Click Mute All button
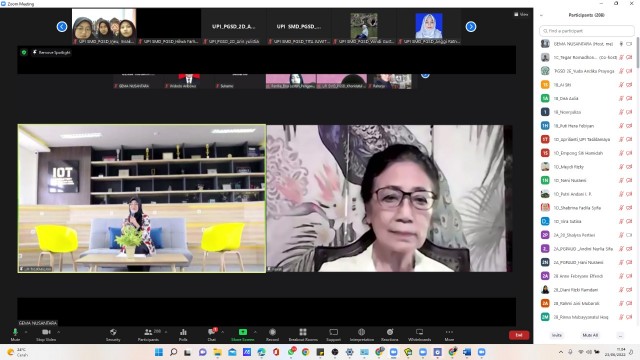Viewport: 640px width, 360px height. coord(590,335)
